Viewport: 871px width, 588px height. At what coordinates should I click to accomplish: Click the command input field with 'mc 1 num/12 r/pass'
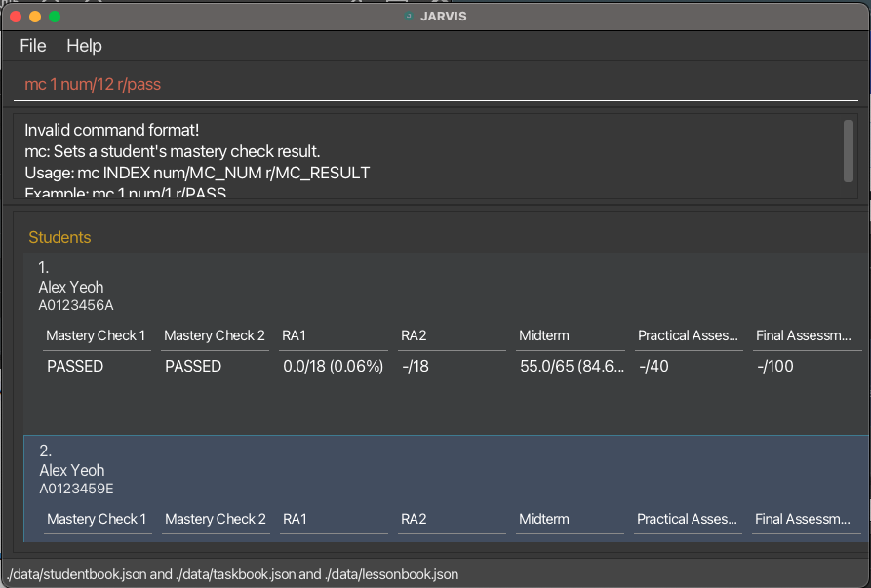pyautogui.click(x=435, y=85)
